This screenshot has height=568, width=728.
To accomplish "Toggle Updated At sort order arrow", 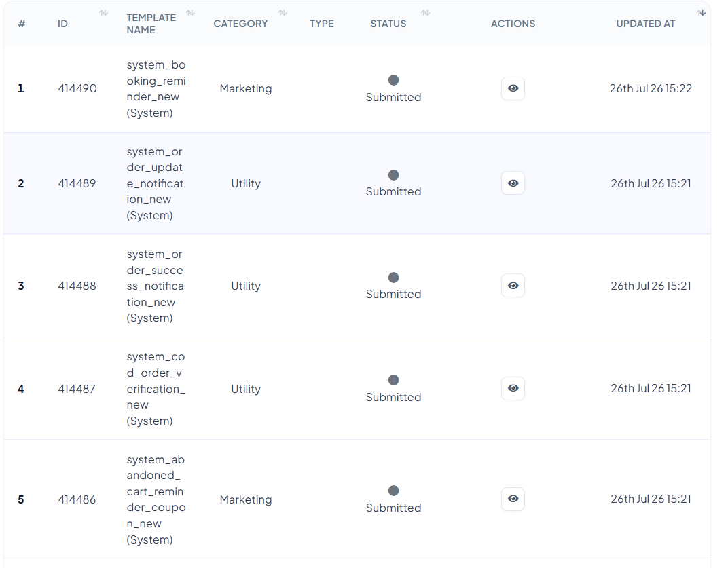I will pos(701,12).
